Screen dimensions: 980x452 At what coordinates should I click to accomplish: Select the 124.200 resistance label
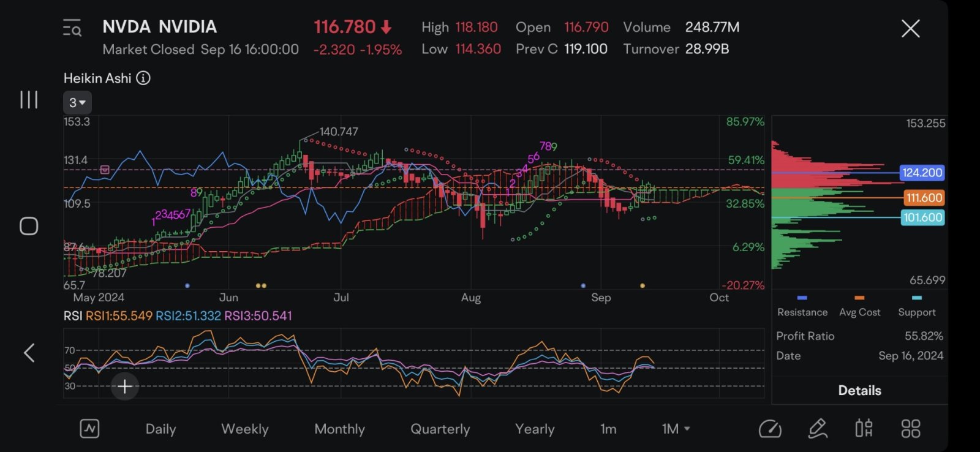(x=922, y=173)
